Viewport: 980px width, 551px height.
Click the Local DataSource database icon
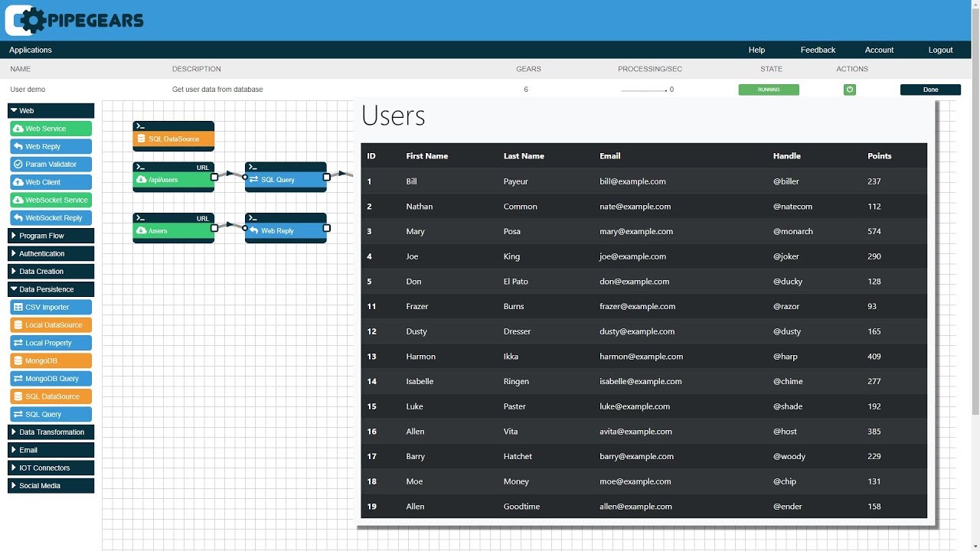(18, 324)
